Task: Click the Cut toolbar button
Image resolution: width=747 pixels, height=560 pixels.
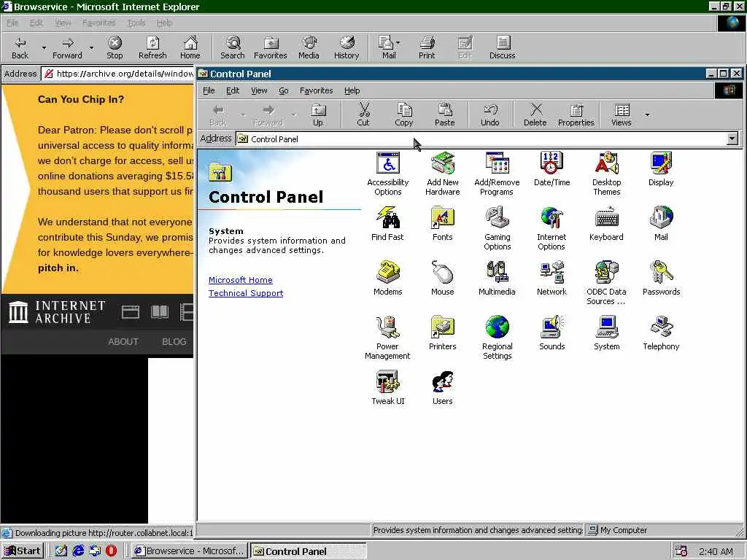Action: click(x=363, y=115)
